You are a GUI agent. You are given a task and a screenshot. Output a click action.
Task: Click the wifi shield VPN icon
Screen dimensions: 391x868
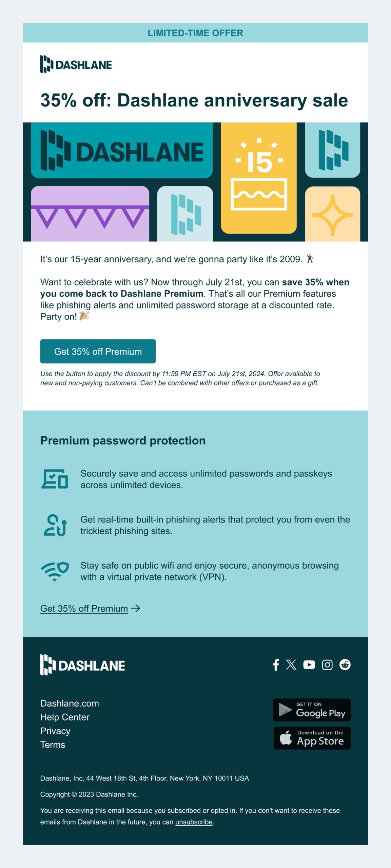pos(55,571)
